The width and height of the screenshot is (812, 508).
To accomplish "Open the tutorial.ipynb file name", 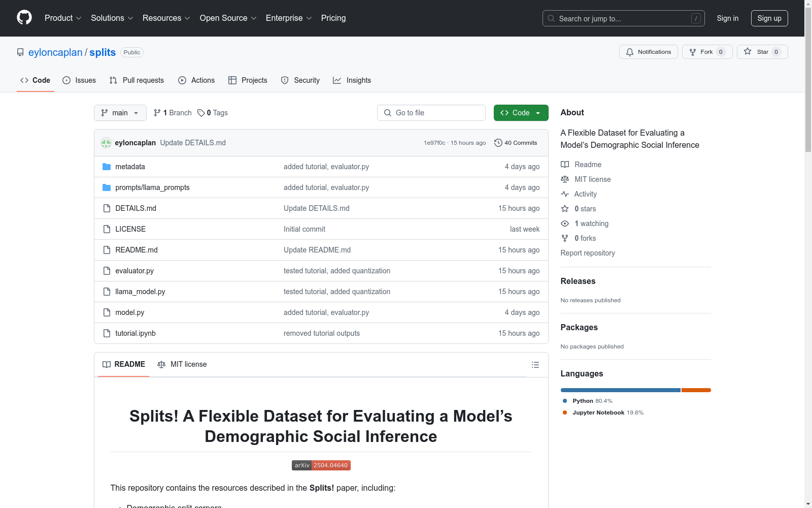I will click(x=136, y=333).
